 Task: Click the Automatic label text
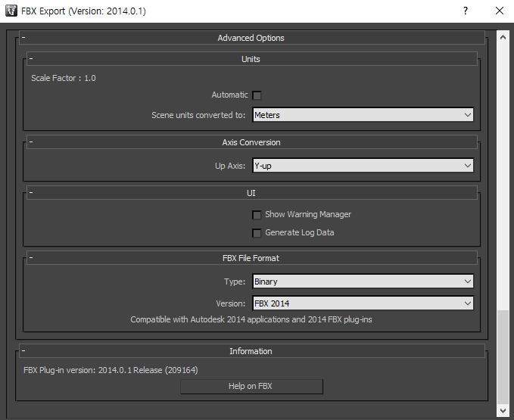229,95
